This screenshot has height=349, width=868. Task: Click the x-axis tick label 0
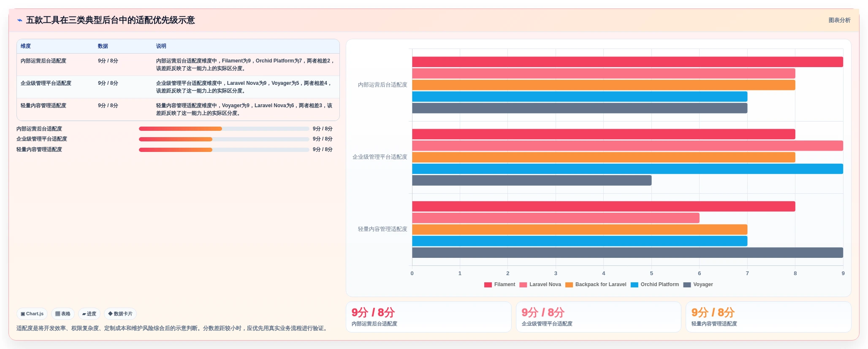[x=412, y=273]
